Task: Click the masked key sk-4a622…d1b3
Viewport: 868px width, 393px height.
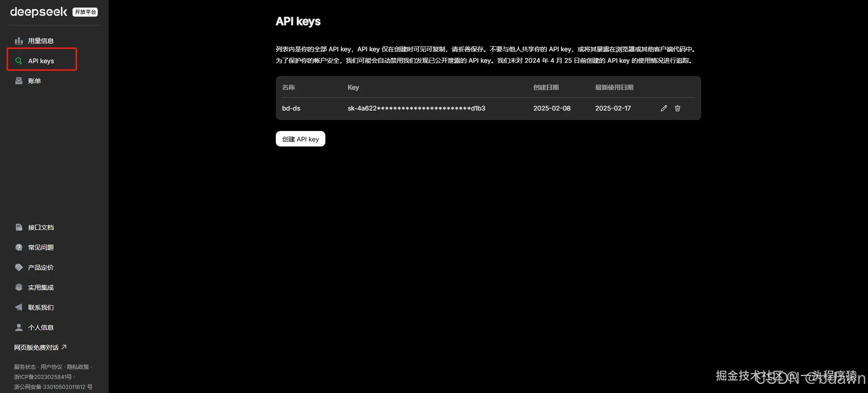Action: [x=416, y=108]
